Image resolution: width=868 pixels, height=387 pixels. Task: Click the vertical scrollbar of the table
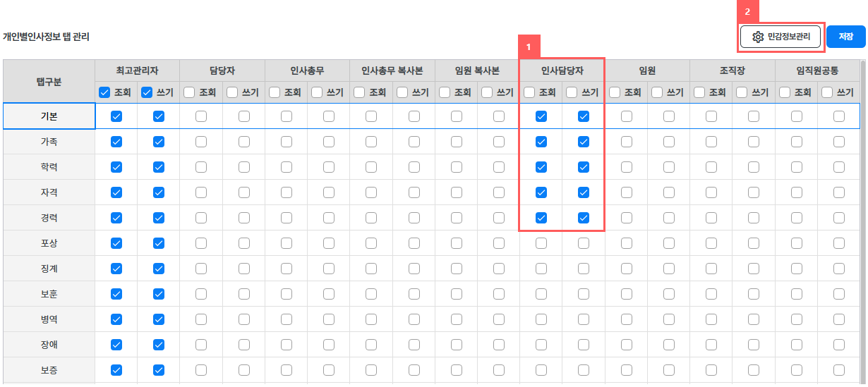pyautogui.click(x=862, y=221)
